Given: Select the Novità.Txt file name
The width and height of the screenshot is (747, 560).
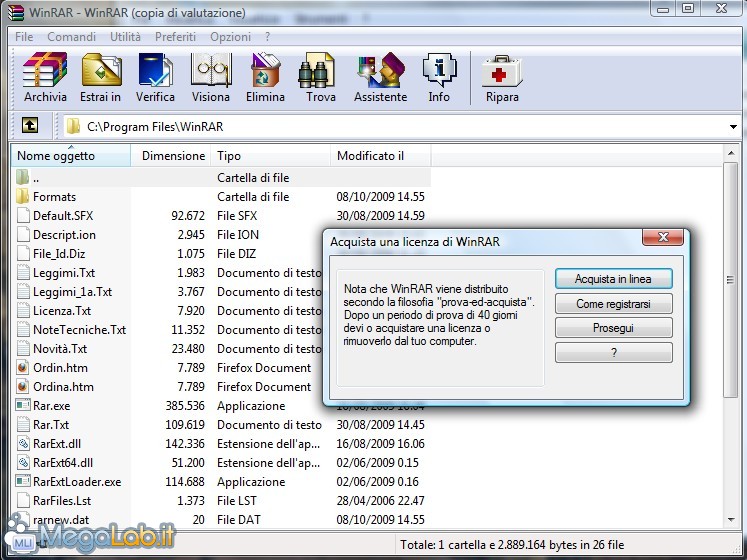Looking at the screenshot, I should tap(60, 349).
